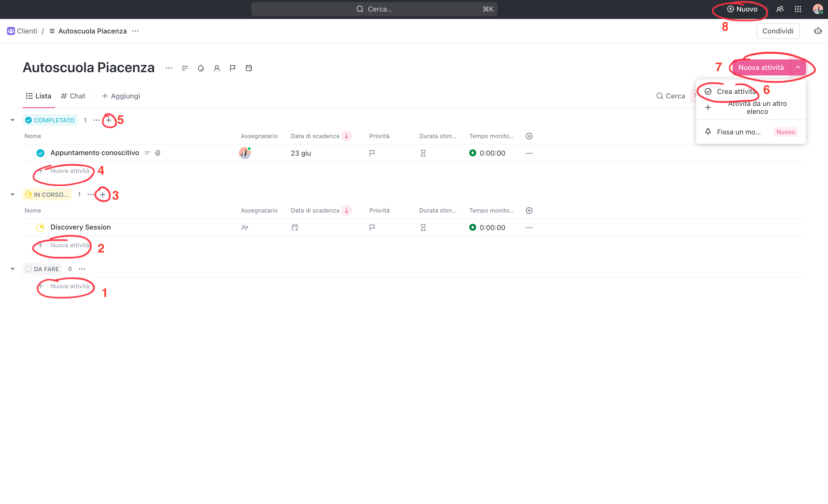Click the color drop icon near title

(201, 68)
